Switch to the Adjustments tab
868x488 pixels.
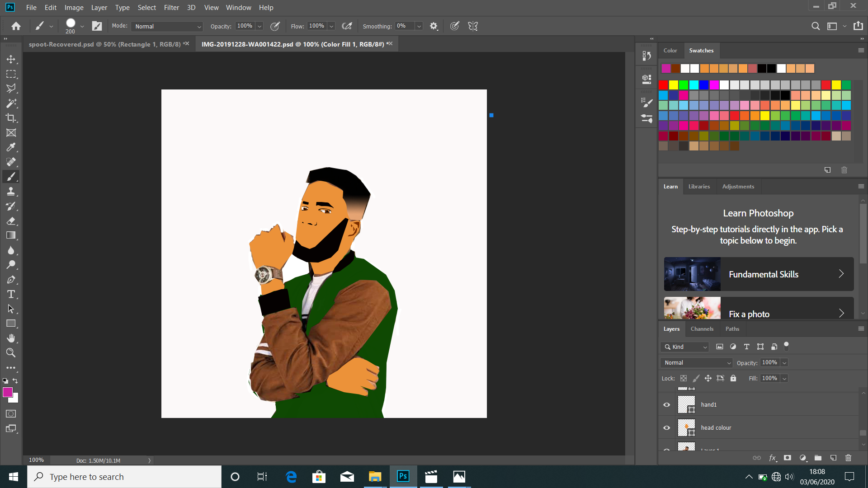(x=738, y=187)
